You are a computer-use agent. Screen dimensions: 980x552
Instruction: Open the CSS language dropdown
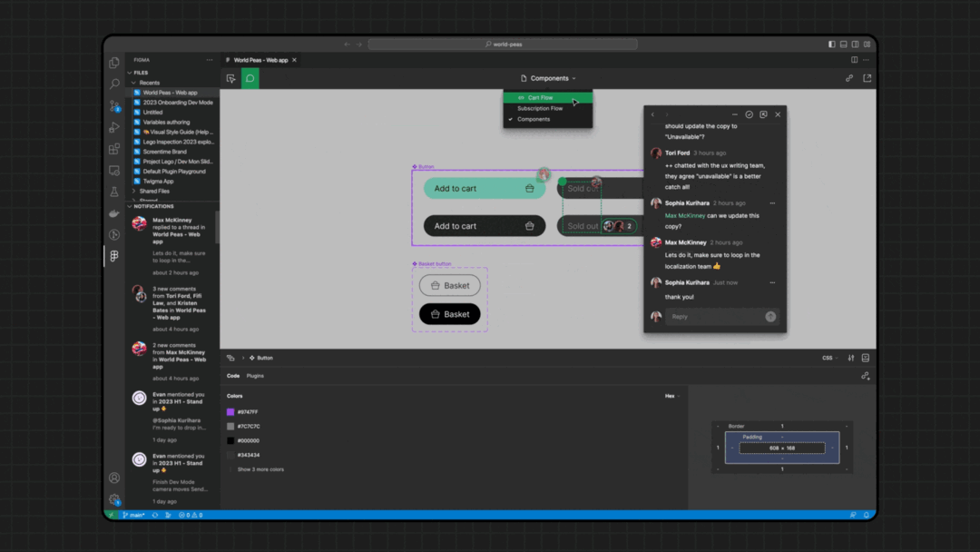tap(830, 358)
